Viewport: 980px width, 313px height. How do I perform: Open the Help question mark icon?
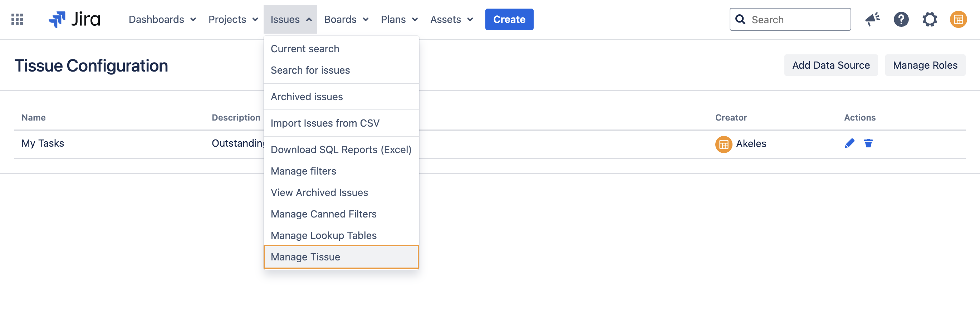901,19
